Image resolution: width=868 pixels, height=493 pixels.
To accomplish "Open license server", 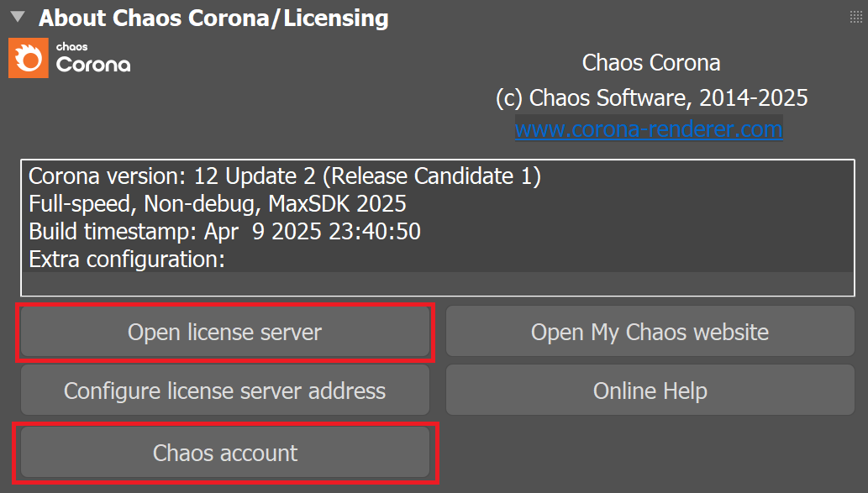I will pos(224,332).
